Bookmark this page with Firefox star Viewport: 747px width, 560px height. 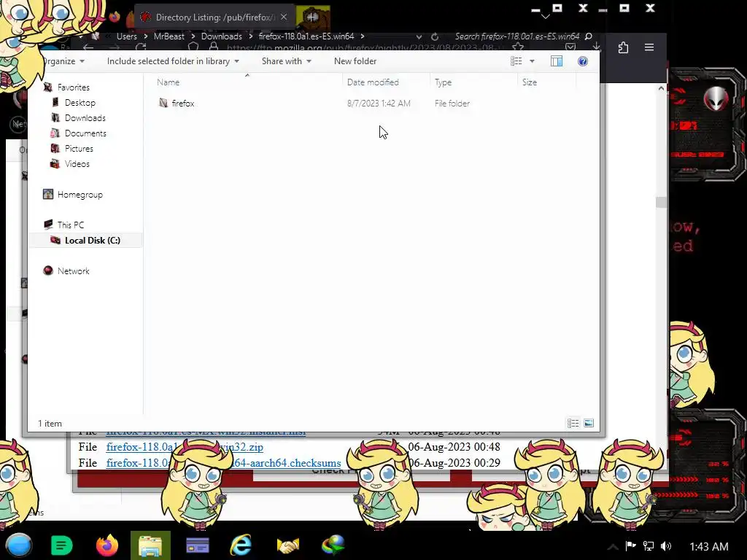518,47
